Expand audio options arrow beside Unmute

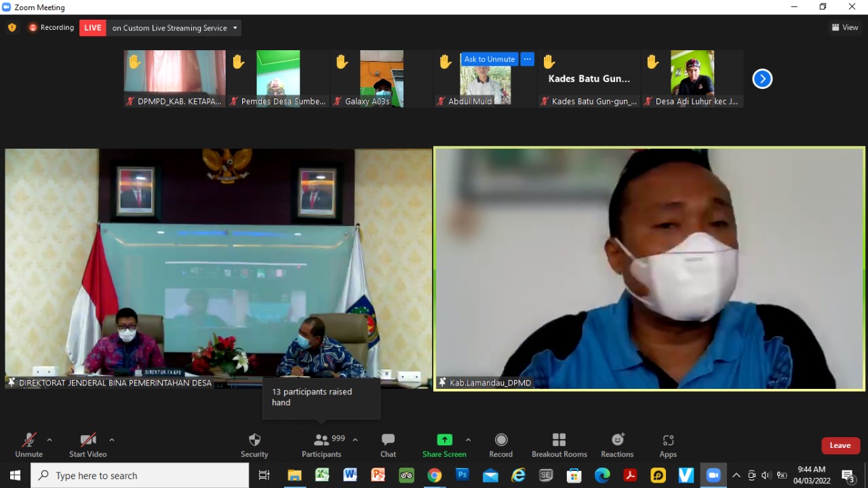50,440
